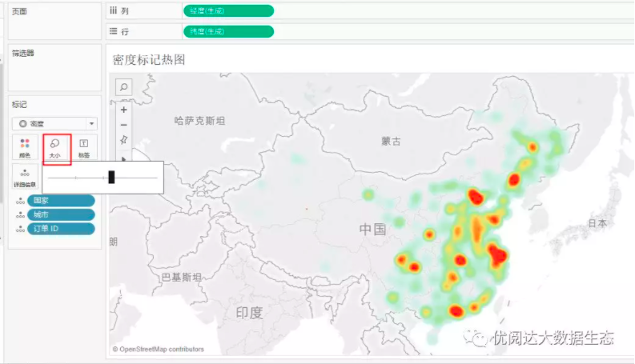Open the OpenStreetMap contributors attribution link
Image resolution: width=635 pixels, height=364 pixels.
(x=162, y=350)
